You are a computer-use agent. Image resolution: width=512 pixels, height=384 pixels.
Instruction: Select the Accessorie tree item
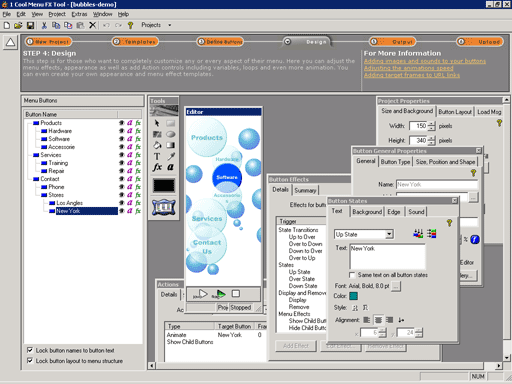[x=61, y=147]
